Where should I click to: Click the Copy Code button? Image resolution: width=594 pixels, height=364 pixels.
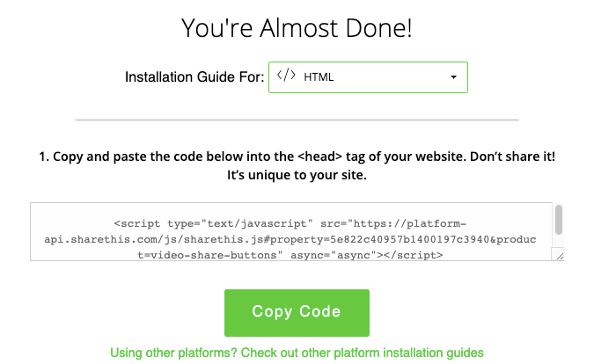pyautogui.click(x=297, y=313)
